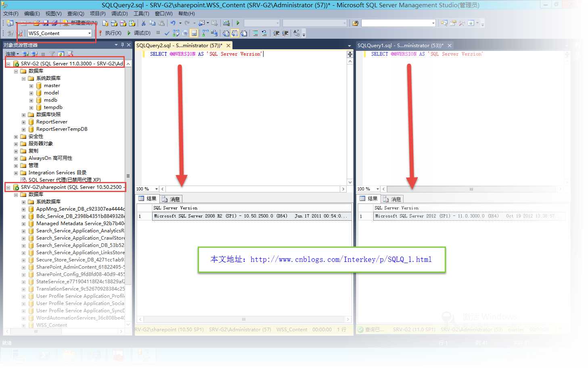Viewport: 588px width, 370px height.
Task: Expand the ReportServer database node
Action: click(x=23, y=122)
